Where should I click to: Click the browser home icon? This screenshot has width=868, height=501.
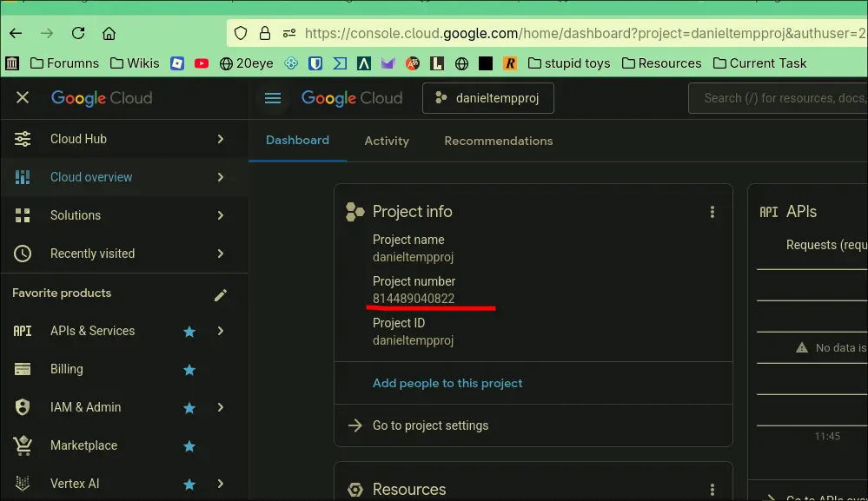[x=109, y=34]
